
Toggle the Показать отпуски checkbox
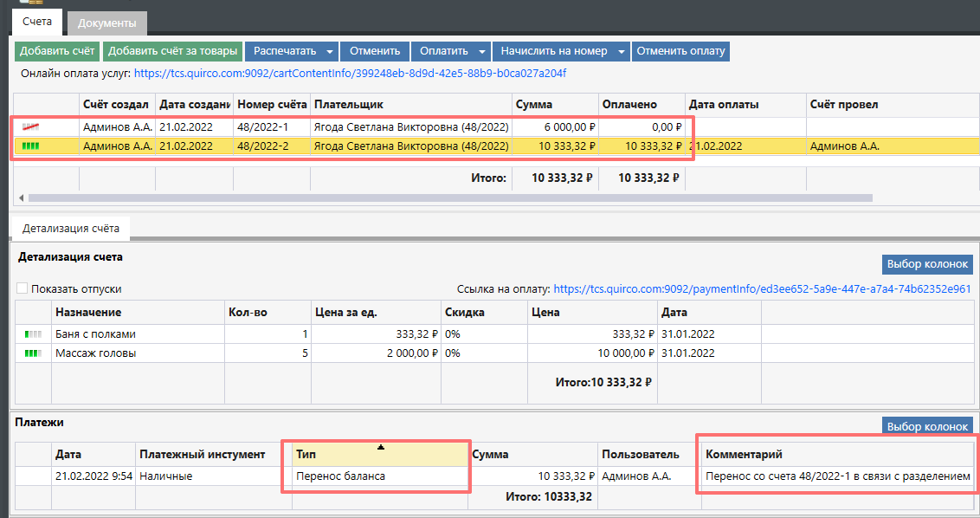coord(23,288)
